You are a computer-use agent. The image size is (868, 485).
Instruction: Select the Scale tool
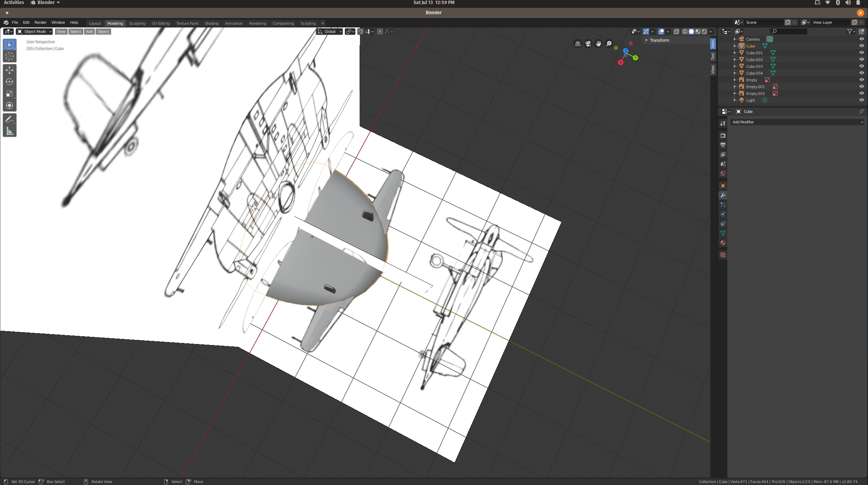(x=9, y=94)
